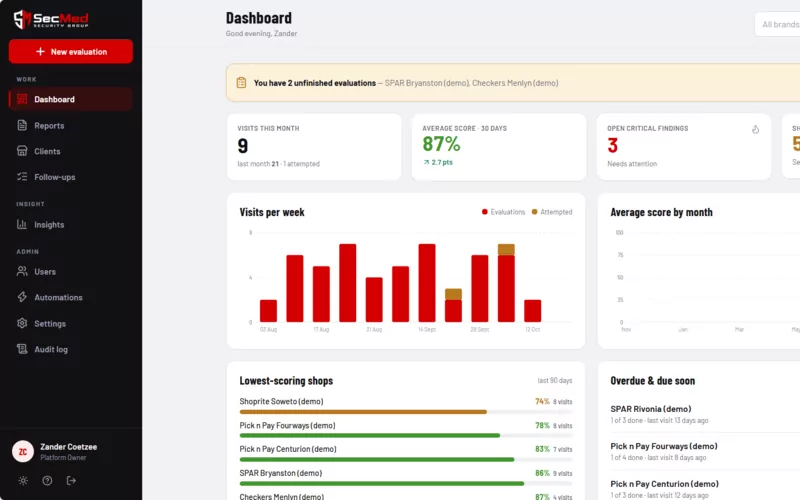
Task: Click the Shoprite Soweto score progress bar
Action: coord(406,411)
